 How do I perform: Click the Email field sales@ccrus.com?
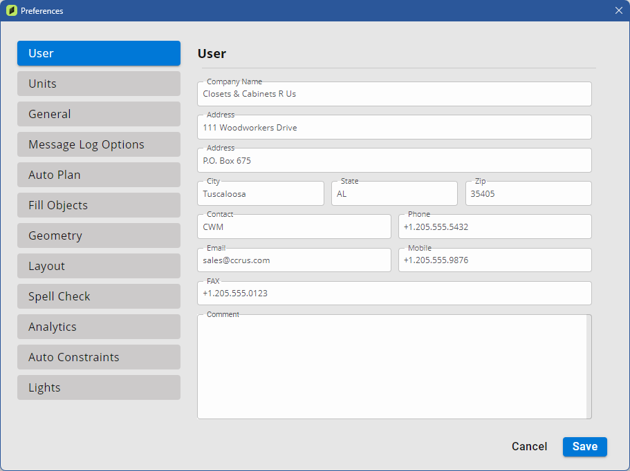[294, 260]
